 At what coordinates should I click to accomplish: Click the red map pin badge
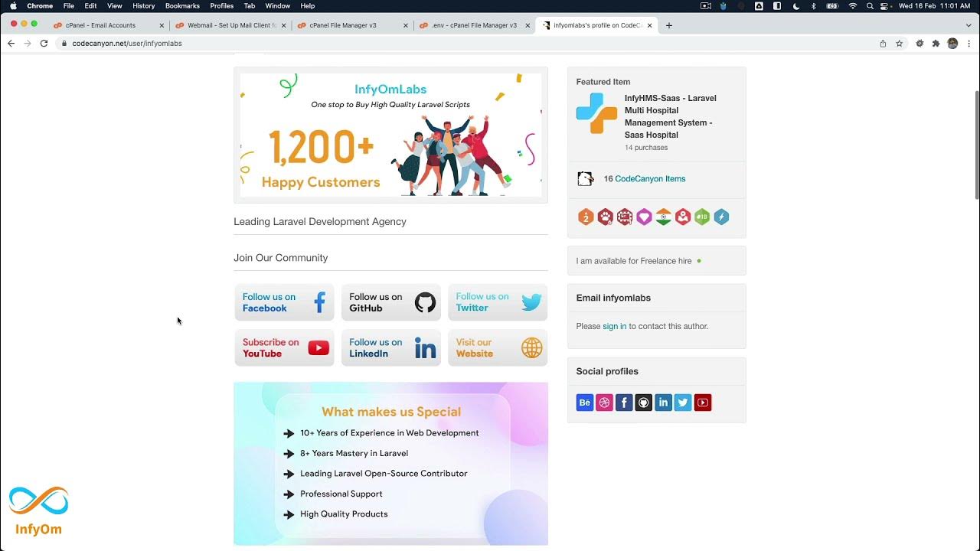683,217
